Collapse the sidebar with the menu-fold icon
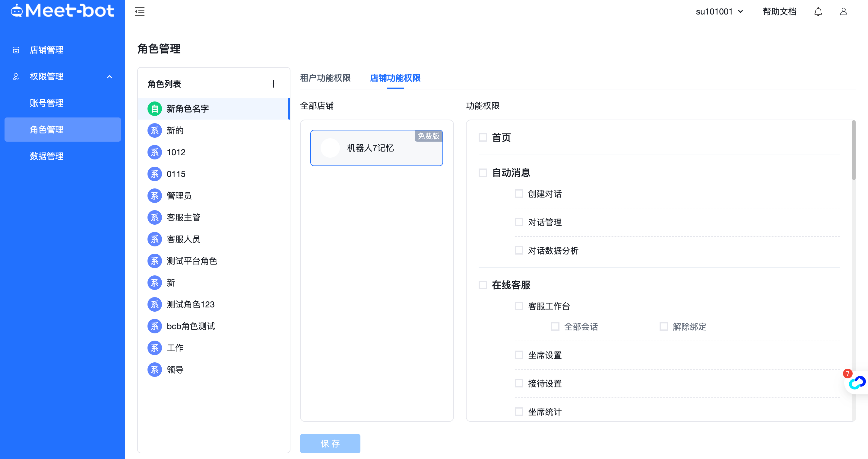The image size is (868, 459). [140, 12]
